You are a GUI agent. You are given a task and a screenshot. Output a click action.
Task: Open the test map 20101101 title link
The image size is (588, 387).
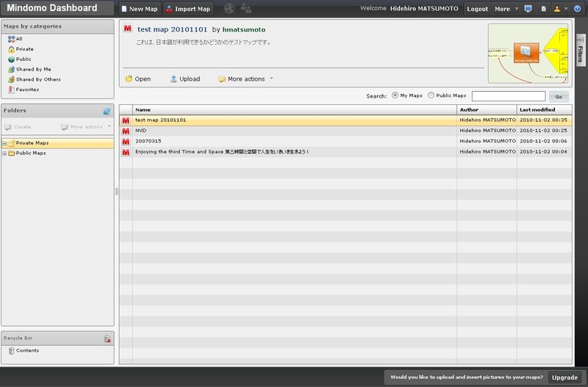point(172,29)
